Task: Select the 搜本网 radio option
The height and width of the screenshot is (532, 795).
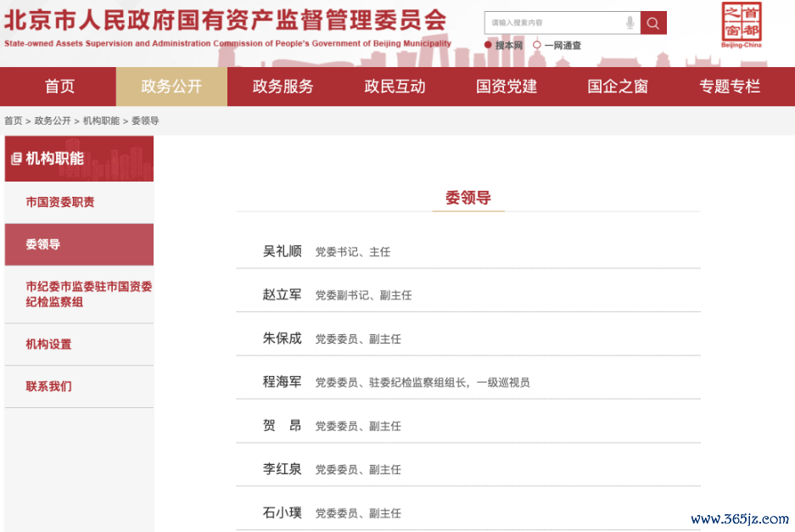Action: click(488, 45)
